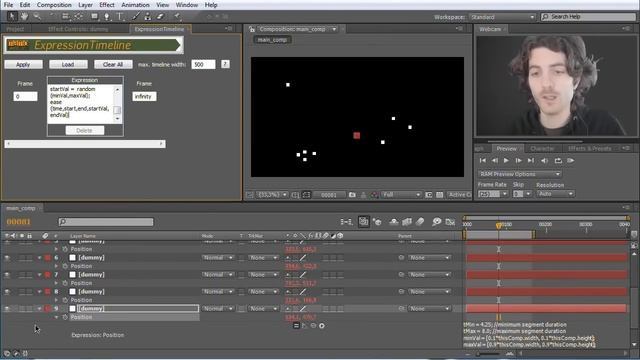Toggle visibility of layer 9 dummy

pos(7,309)
